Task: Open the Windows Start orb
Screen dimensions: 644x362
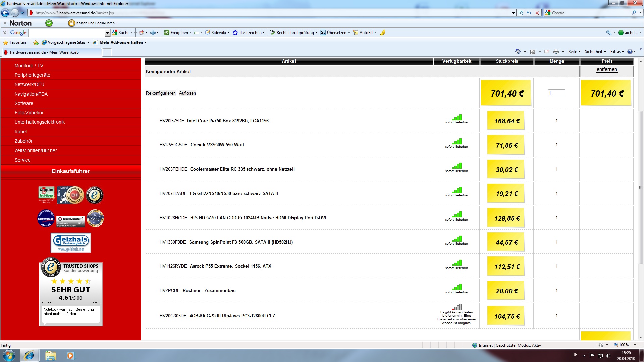Action: 9,355
